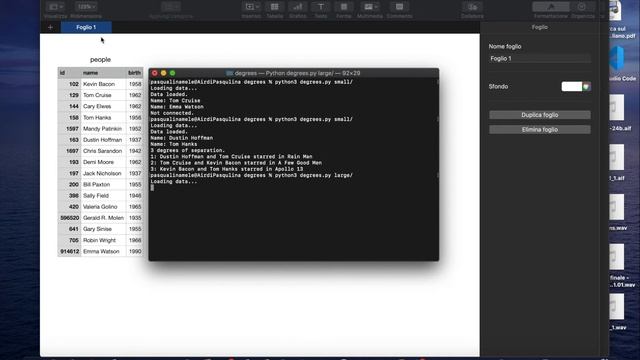This screenshot has height=360, width=640.
Task: Select the Dustin Hoffman cell in table
Action: click(x=103, y=140)
